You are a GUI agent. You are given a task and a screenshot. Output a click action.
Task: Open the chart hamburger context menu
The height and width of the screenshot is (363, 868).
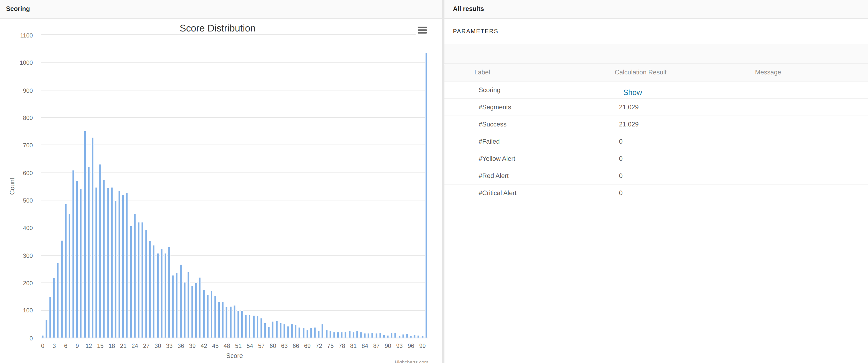click(422, 30)
